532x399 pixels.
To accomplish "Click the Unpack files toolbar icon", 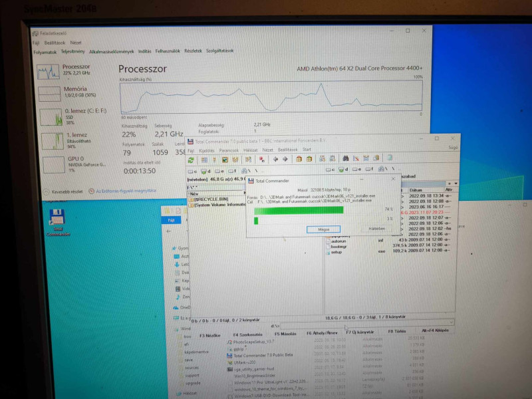I will (309, 159).
